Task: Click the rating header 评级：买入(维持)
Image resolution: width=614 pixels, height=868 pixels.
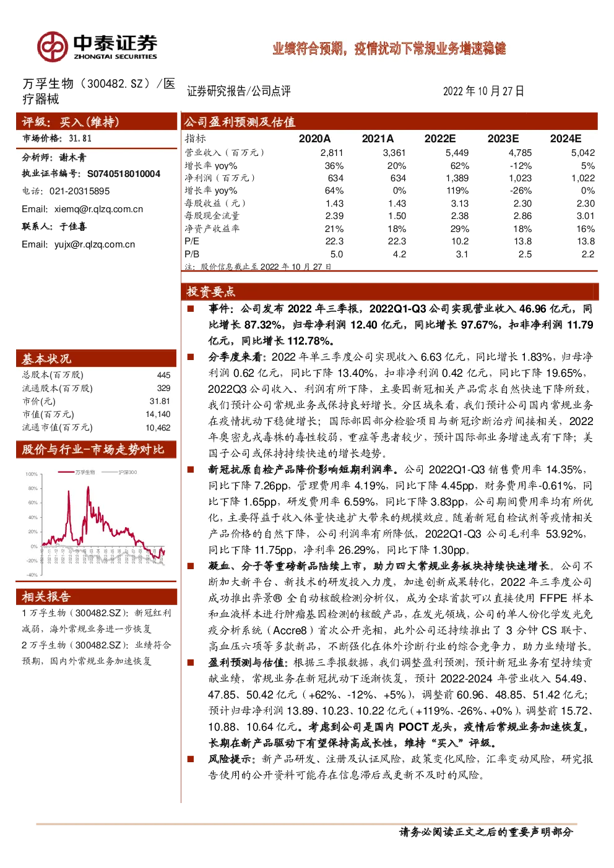Action: [71, 122]
